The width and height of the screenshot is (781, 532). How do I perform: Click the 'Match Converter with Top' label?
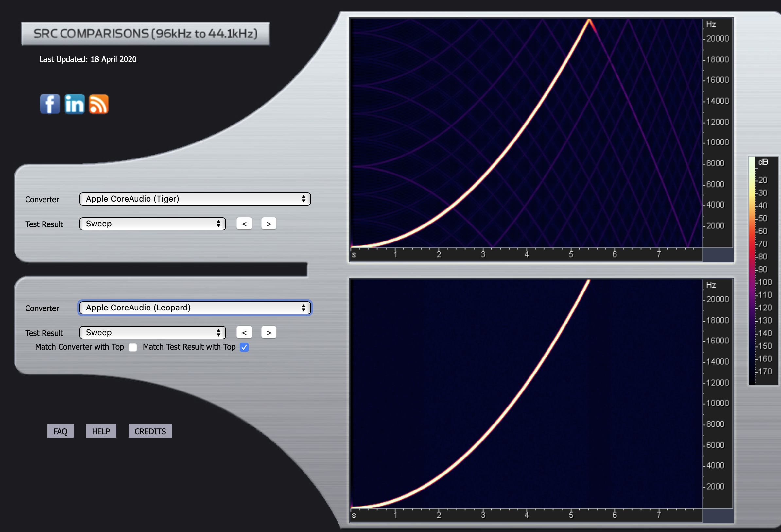click(x=80, y=347)
